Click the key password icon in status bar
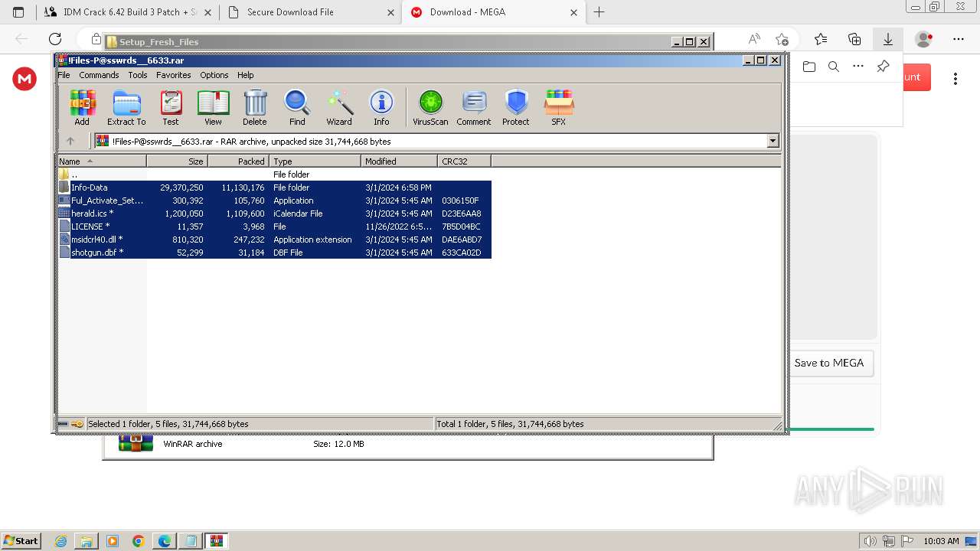980x551 pixels. click(x=77, y=424)
